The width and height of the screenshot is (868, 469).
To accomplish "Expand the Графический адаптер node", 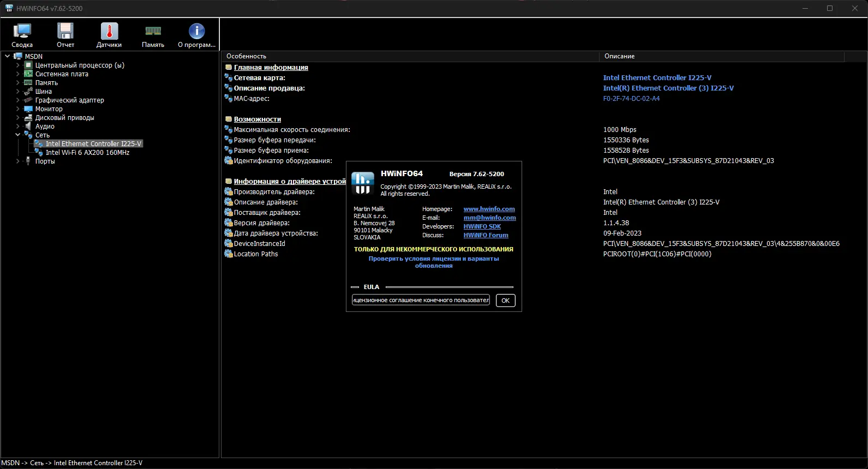I will point(17,100).
